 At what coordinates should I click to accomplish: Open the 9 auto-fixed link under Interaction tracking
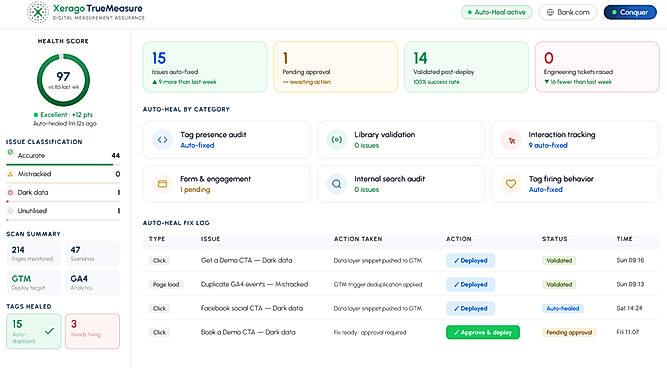[548, 145]
